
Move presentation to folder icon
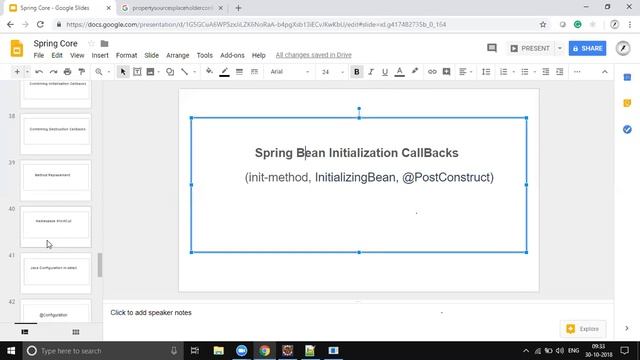coord(104,43)
